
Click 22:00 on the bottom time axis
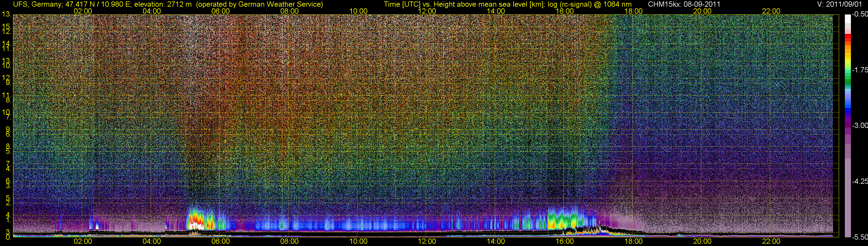tap(771, 241)
